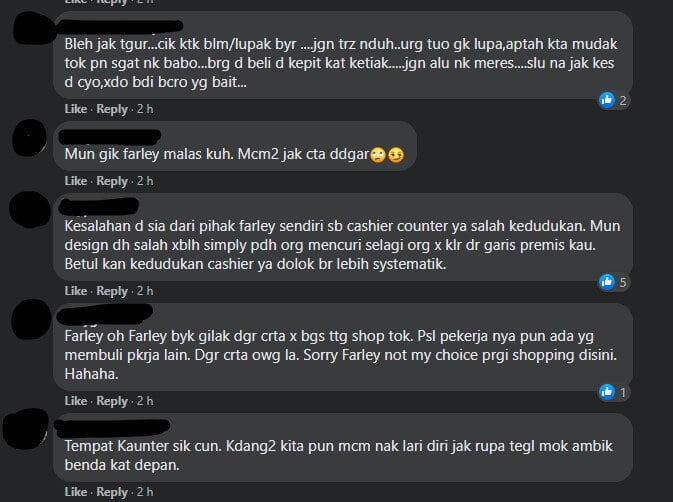This screenshot has height=502, width=673.
Task: Click the thumbs-up reaction showing 5 likes
Action: [614, 282]
